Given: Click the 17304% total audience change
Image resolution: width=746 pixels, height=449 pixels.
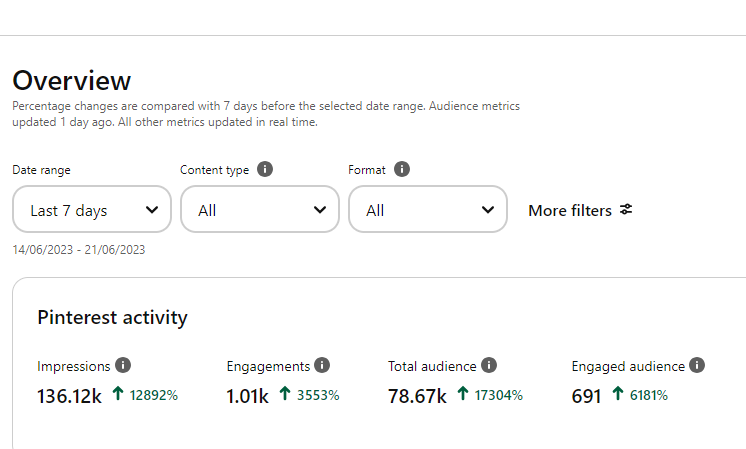Looking at the screenshot, I should (x=499, y=395).
